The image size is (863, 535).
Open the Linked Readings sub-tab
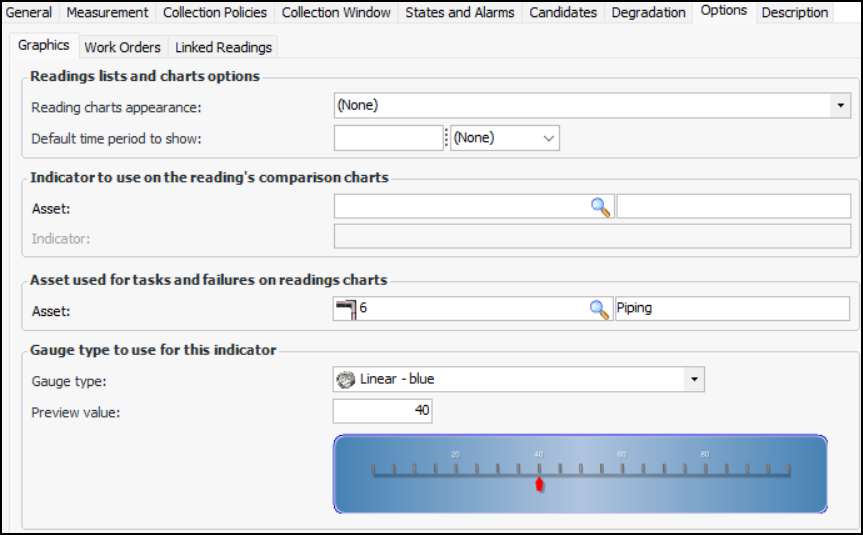[x=223, y=47]
